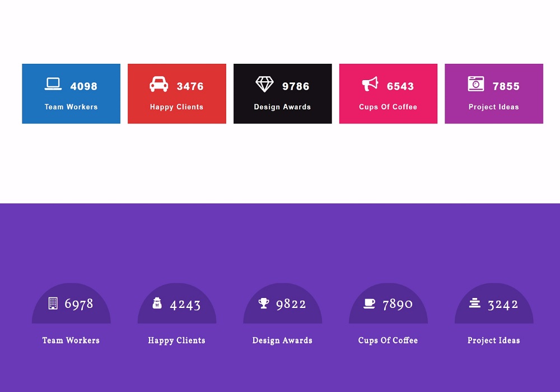The height and width of the screenshot is (392, 560).
Task: Select the diamond icon on the black card
Action: (x=265, y=83)
